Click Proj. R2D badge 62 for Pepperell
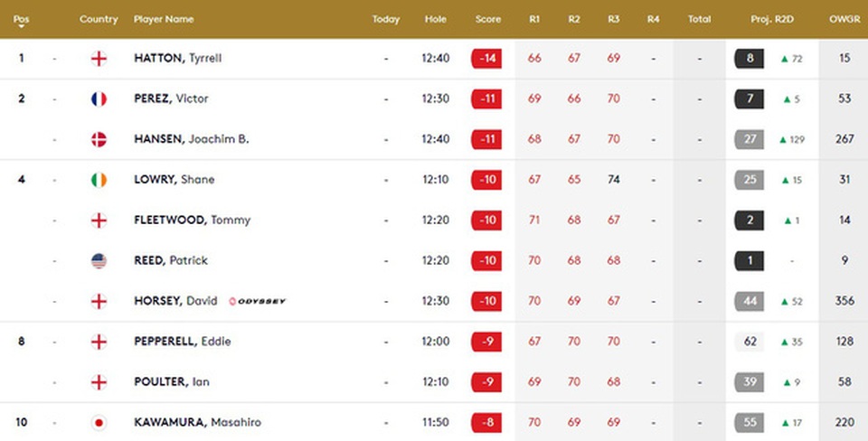868x441 pixels. pos(749,342)
